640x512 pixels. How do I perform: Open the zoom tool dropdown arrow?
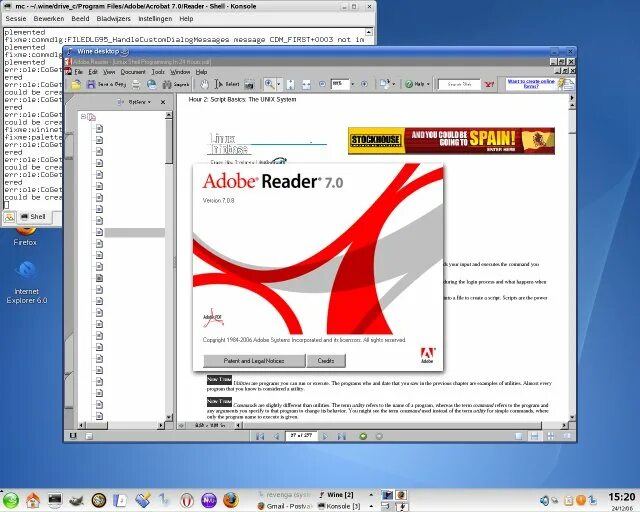pos(279,84)
